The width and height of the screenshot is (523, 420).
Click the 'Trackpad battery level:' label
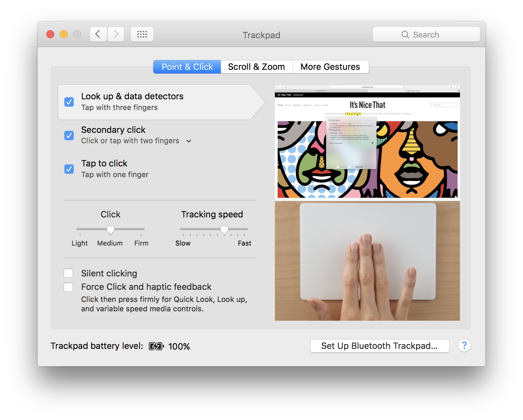pyautogui.click(x=97, y=346)
